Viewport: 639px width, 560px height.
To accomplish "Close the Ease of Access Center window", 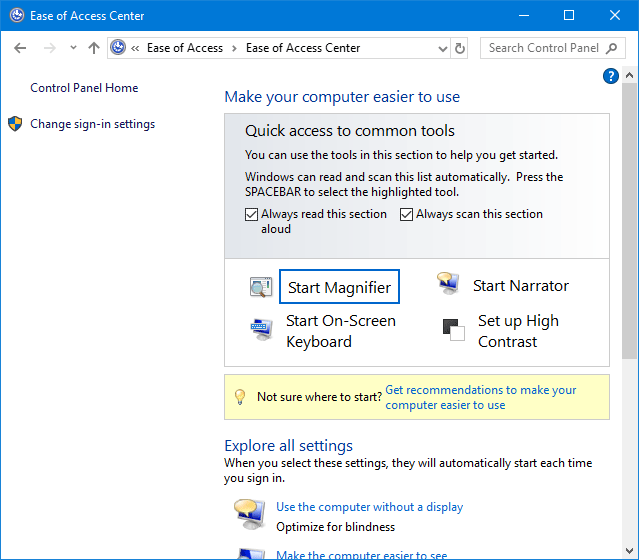I will (x=615, y=15).
